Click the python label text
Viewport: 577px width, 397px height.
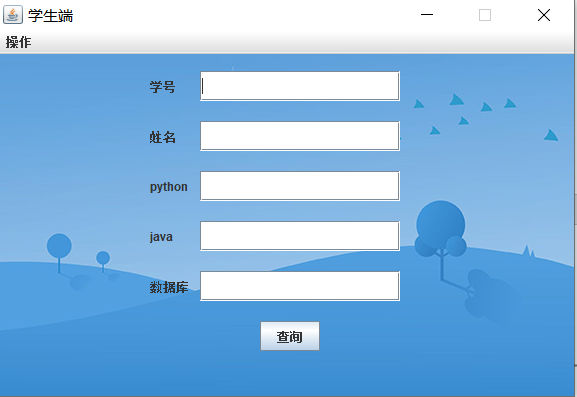[x=169, y=187]
